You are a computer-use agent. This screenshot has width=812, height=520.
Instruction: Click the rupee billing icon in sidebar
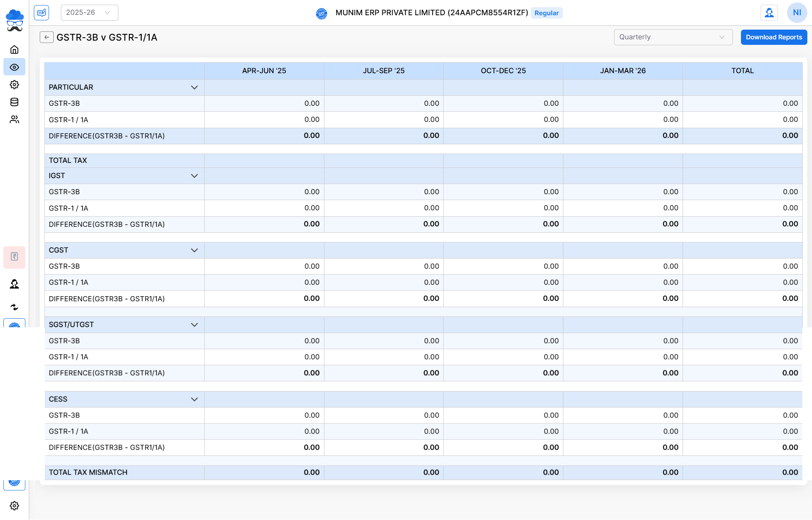[x=14, y=257]
